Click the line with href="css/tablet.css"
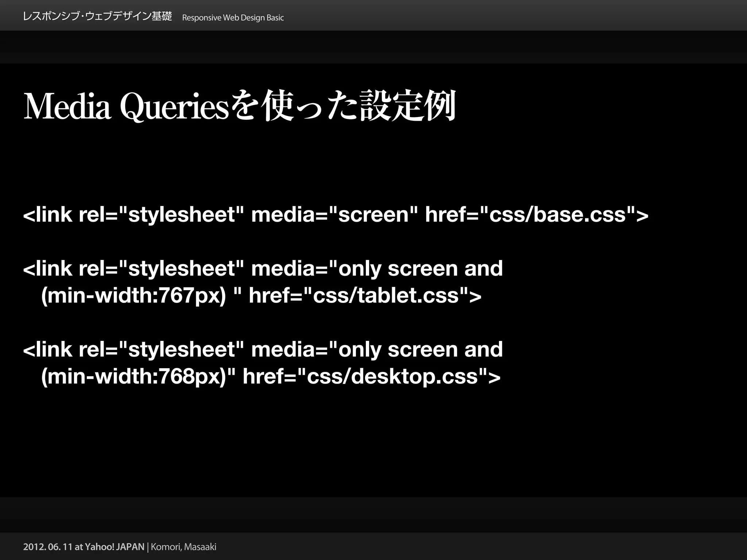Screen dimensions: 747x560 261,295
